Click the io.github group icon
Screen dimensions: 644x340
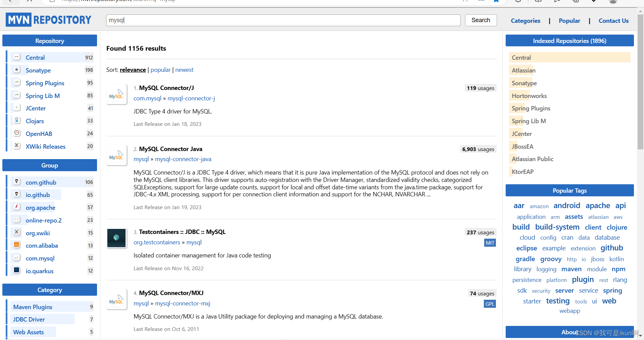point(17,194)
